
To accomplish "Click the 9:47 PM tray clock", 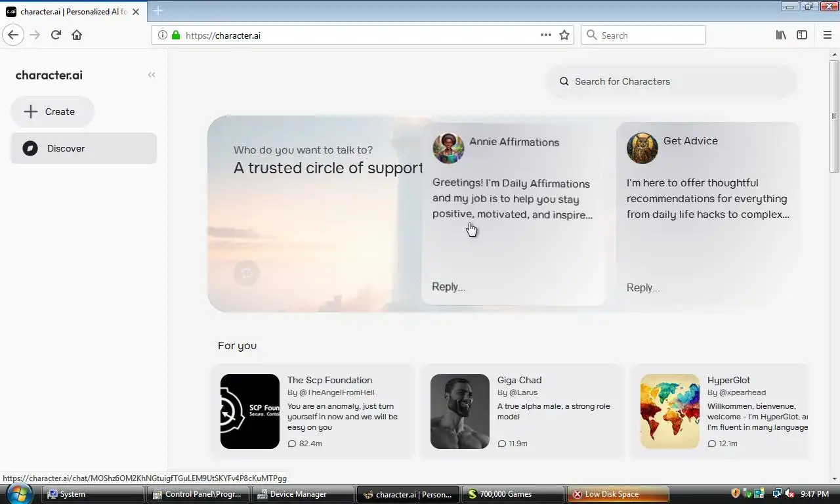I will pyautogui.click(x=814, y=494).
